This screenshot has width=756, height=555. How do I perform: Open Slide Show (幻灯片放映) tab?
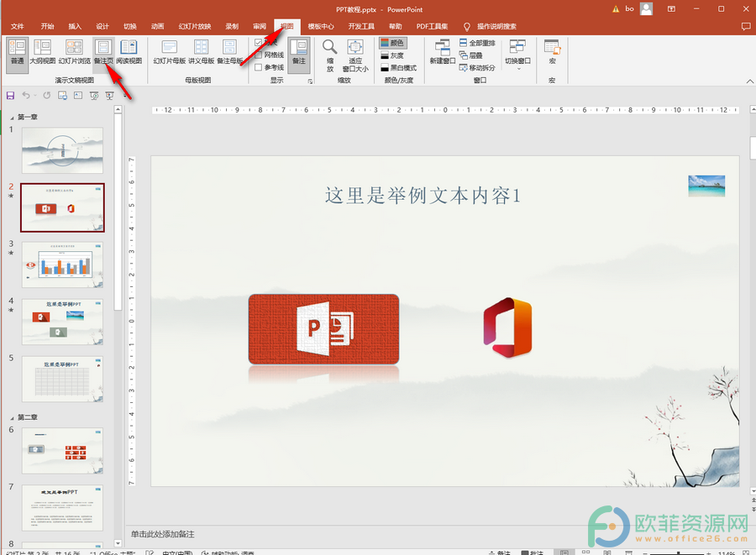click(195, 27)
